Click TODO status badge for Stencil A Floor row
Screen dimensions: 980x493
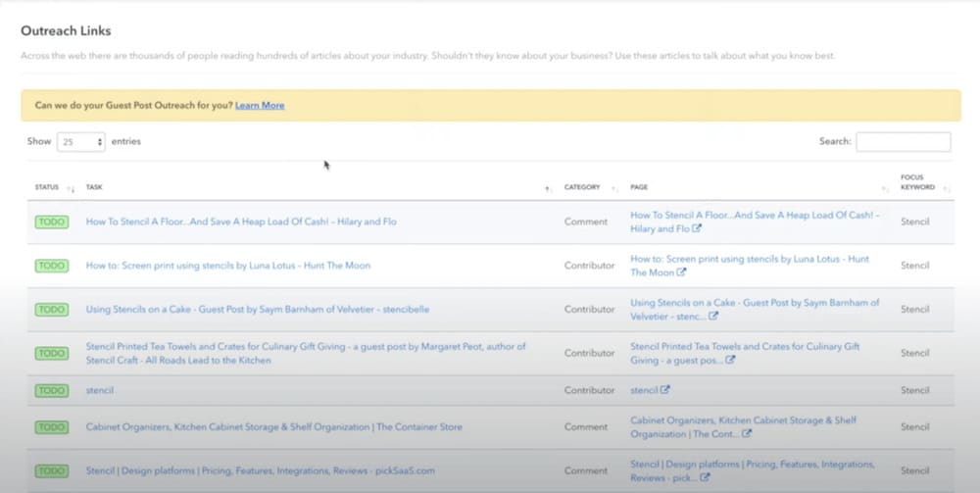[x=52, y=222]
